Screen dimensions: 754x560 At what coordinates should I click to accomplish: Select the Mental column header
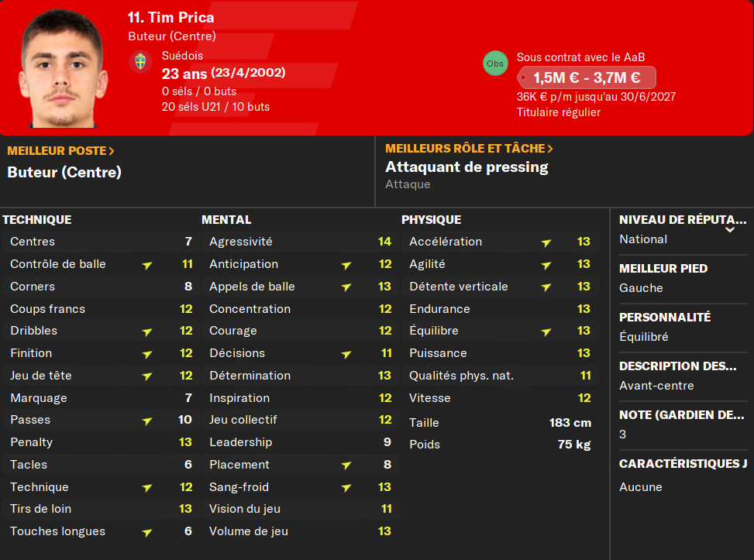pos(226,220)
